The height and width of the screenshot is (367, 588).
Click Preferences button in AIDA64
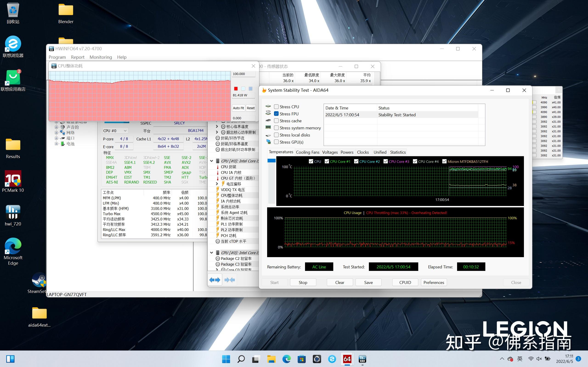pyautogui.click(x=434, y=282)
